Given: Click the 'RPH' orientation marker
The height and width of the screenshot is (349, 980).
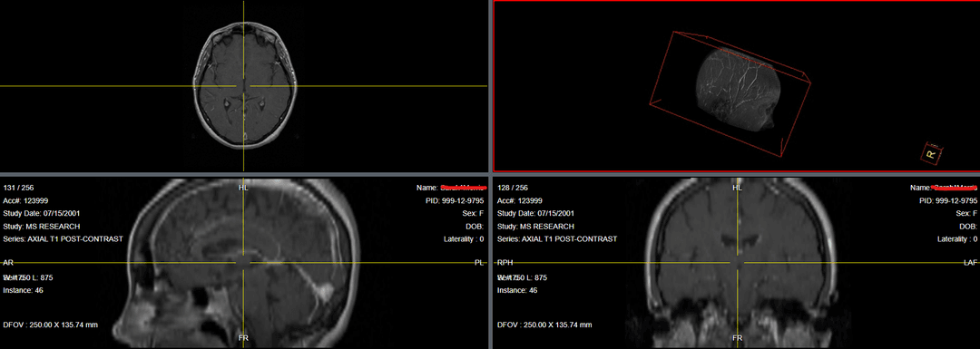Looking at the screenshot, I should coord(505,263).
